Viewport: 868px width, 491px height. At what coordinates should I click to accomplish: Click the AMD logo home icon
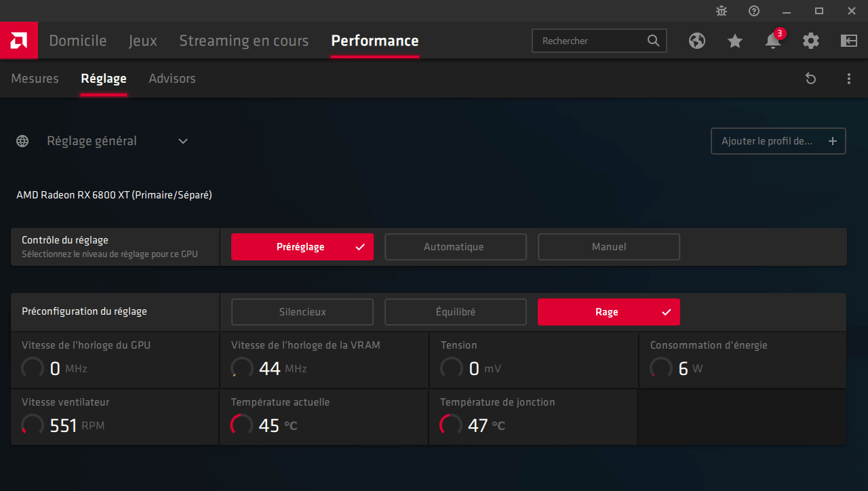18,41
